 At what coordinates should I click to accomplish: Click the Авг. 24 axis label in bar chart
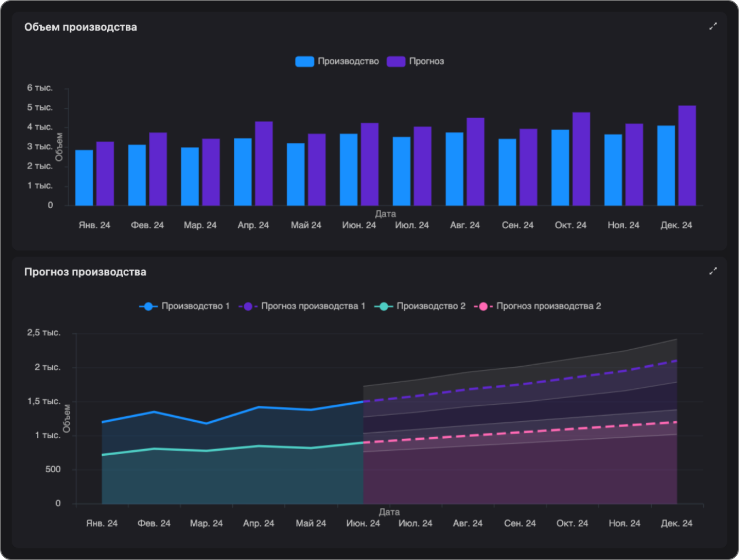click(x=464, y=225)
